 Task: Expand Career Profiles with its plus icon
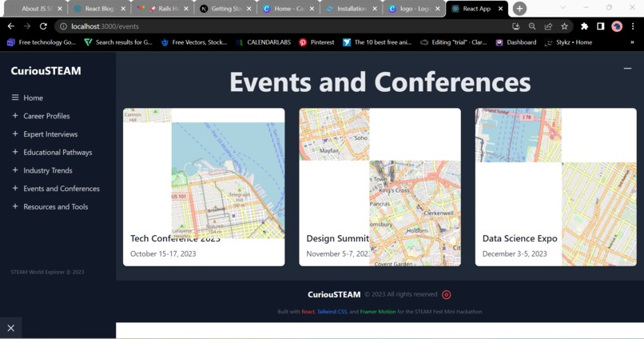pyautogui.click(x=15, y=115)
